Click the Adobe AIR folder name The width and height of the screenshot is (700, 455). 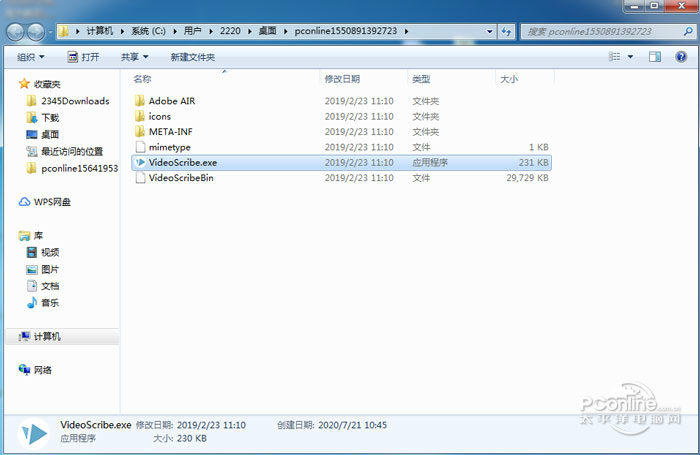pyautogui.click(x=172, y=101)
